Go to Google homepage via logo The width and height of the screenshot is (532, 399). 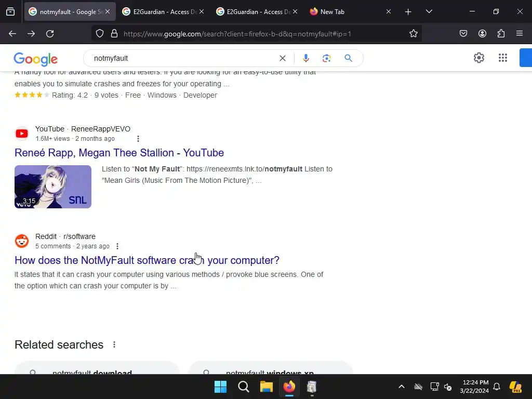[x=36, y=59]
